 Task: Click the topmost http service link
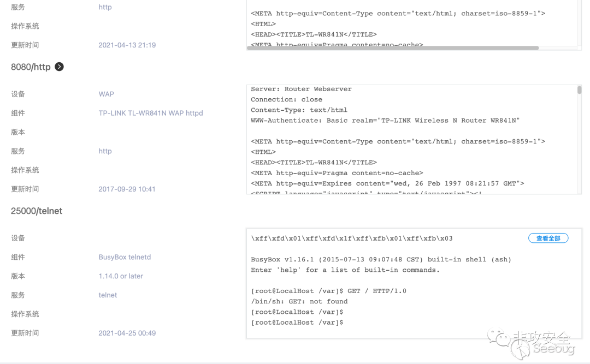click(x=105, y=7)
